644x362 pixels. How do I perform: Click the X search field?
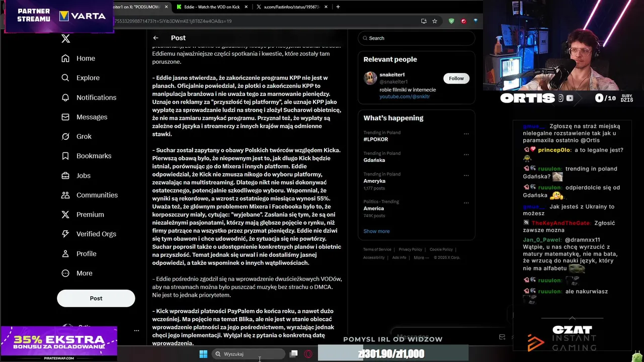(x=416, y=38)
